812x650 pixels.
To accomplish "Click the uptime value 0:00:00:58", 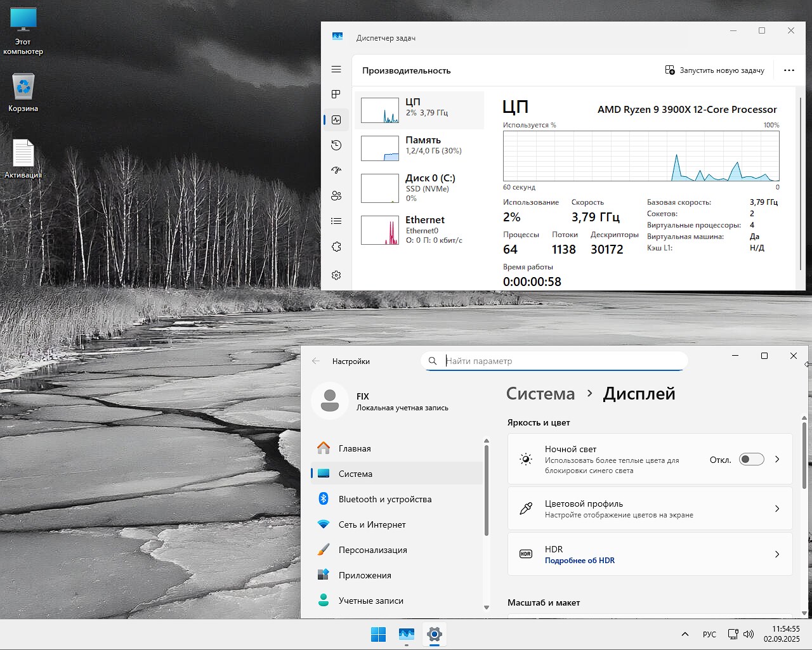I will coord(532,282).
